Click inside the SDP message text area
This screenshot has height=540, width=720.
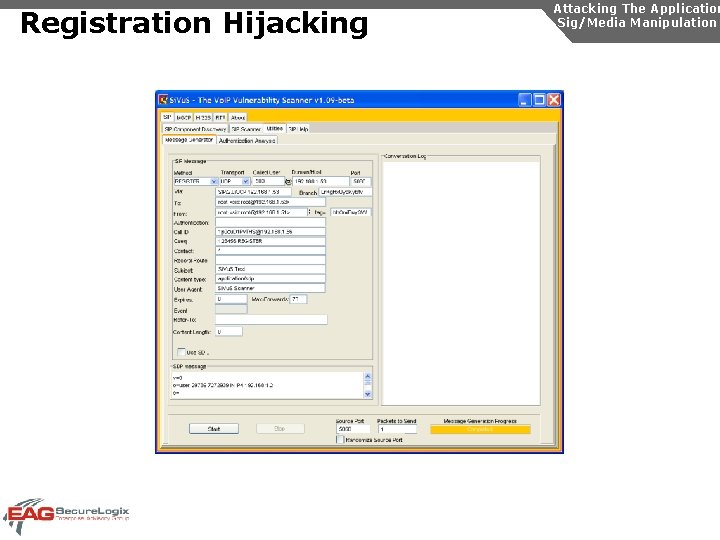(x=268, y=385)
